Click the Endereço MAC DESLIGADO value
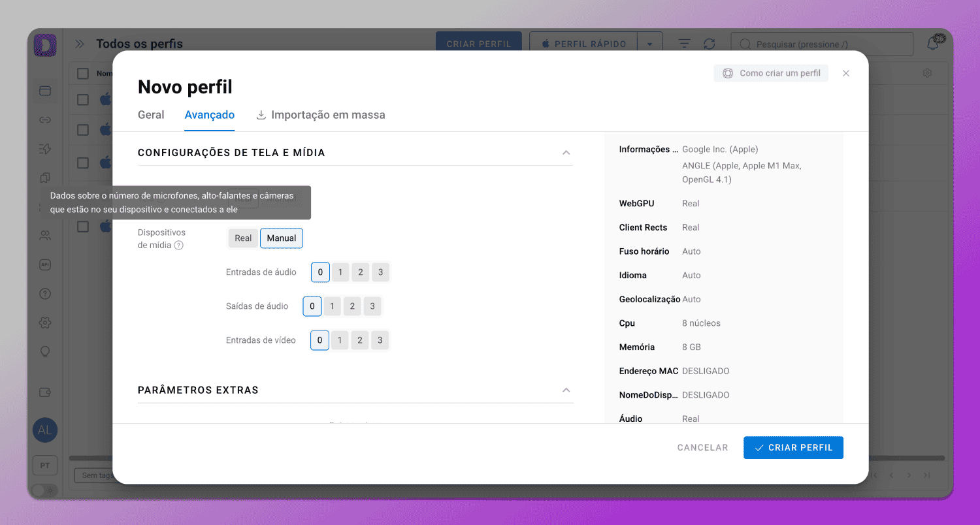 pos(706,372)
